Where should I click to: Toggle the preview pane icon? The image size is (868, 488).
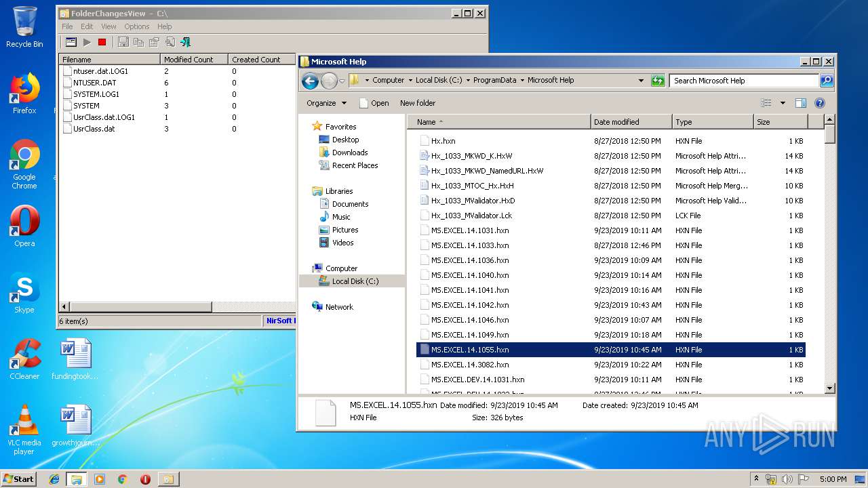pyautogui.click(x=801, y=103)
